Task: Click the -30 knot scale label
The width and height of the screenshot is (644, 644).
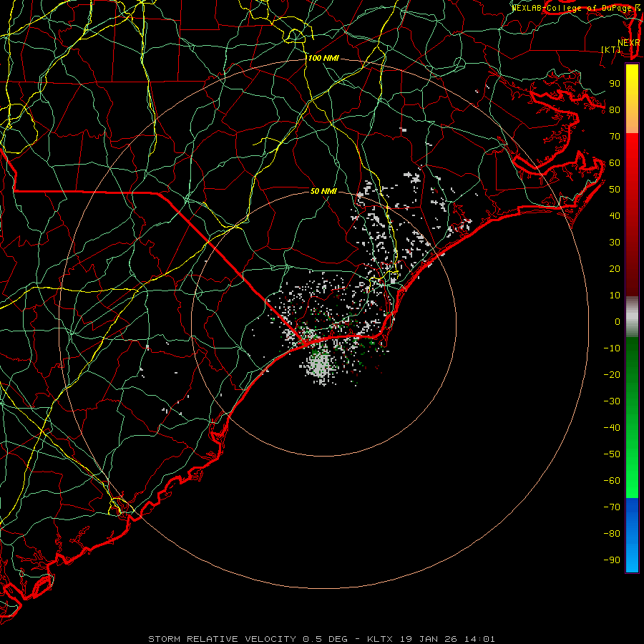Action: pos(612,401)
